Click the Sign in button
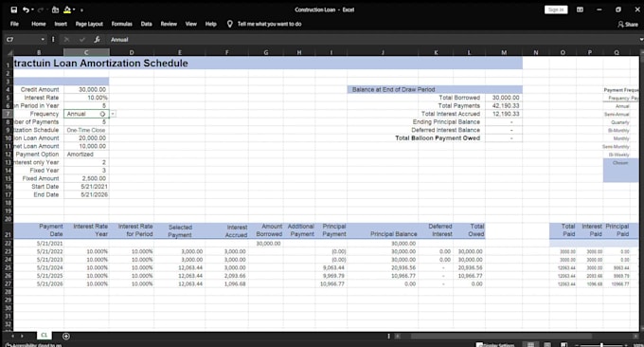The height and width of the screenshot is (347, 644). pos(556,9)
